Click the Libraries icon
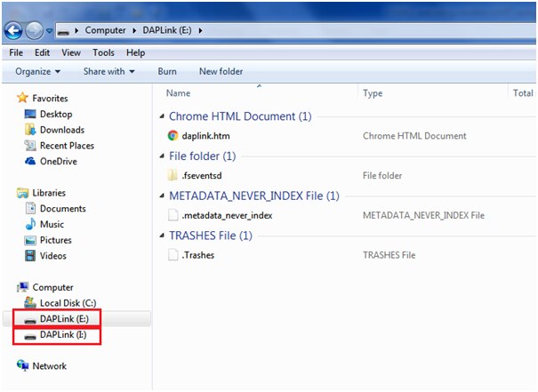 pyautogui.click(x=22, y=193)
